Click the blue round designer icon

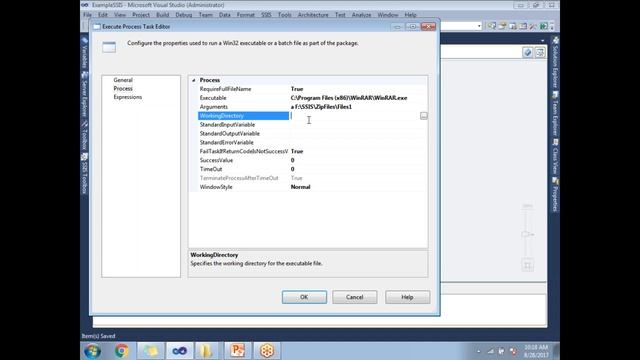point(528,53)
